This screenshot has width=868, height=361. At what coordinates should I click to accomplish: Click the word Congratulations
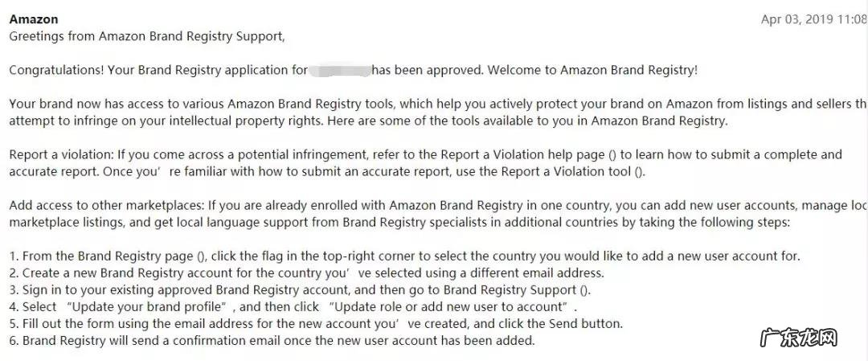(x=55, y=70)
